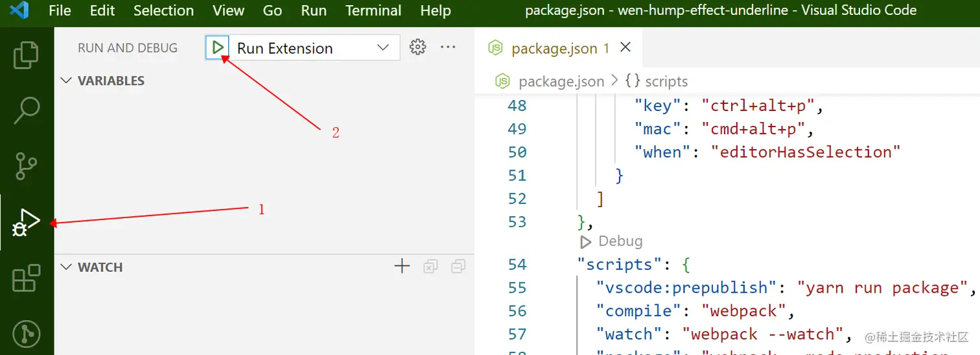
Task: Open the Selection menu
Action: [163, 10]
